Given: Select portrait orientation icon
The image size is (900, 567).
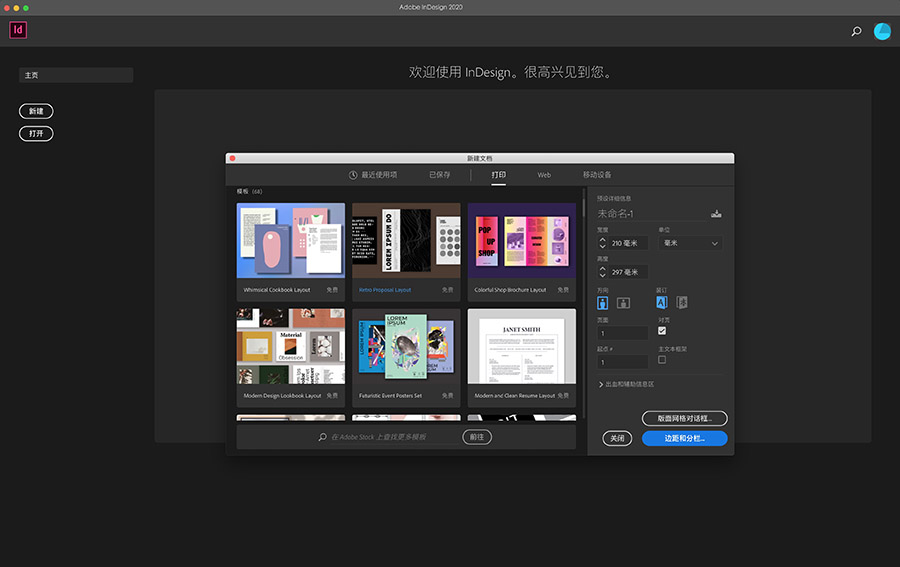Looking at the screenshot, I should (603, 302).
